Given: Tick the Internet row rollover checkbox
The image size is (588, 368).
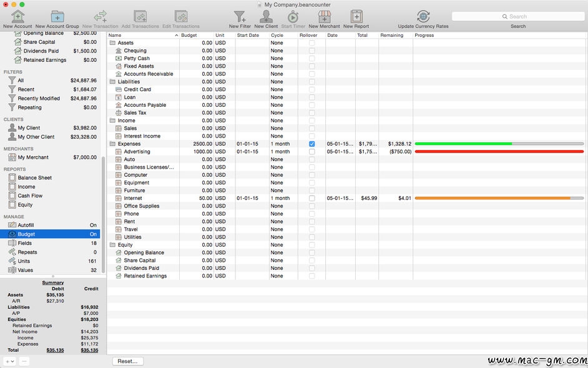Looking at the screenshot, I should (312, 198).
